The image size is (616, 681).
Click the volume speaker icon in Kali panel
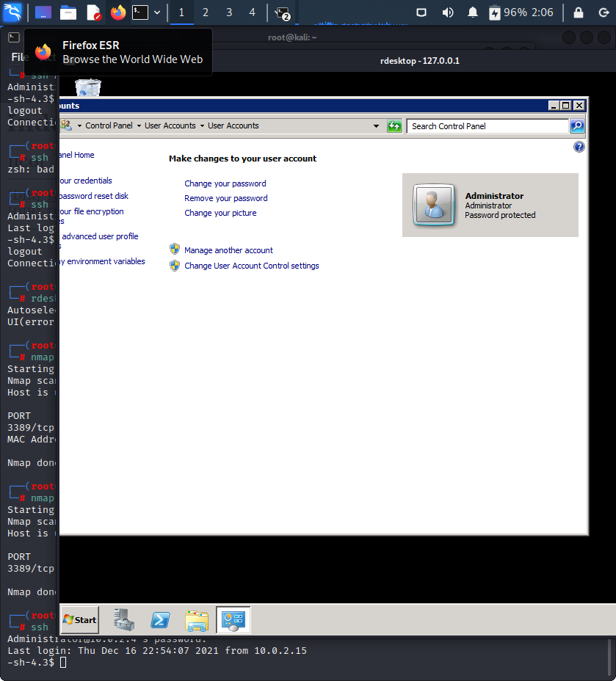(x=447, y=12)
